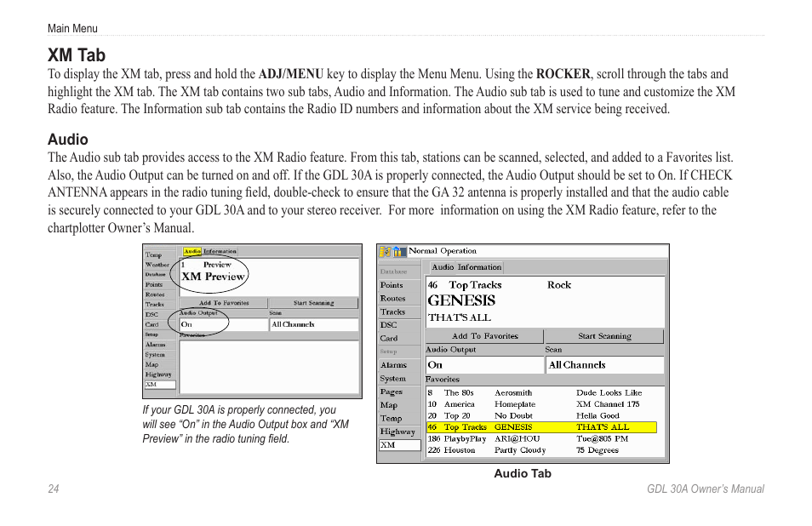Select Highway tab in XM Preview screenshot

(159, 374)
